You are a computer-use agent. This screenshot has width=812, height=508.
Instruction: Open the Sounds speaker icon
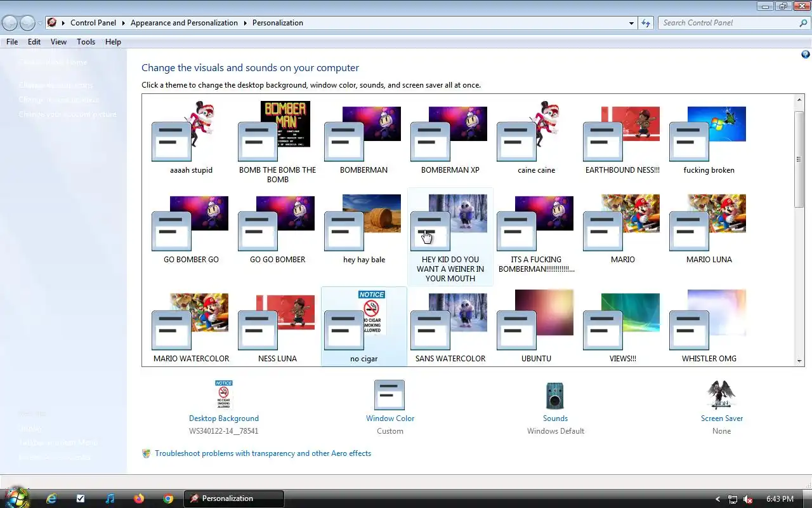click(555, 396)
